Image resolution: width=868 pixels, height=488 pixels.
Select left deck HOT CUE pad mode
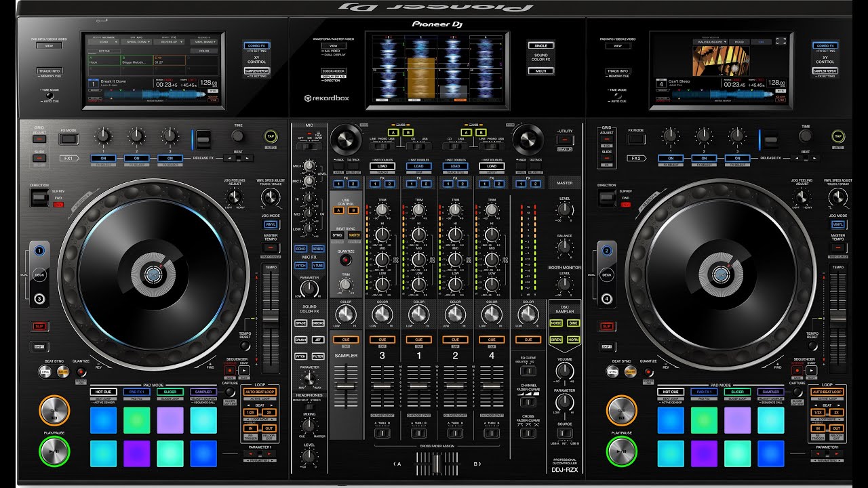[104, 392]
